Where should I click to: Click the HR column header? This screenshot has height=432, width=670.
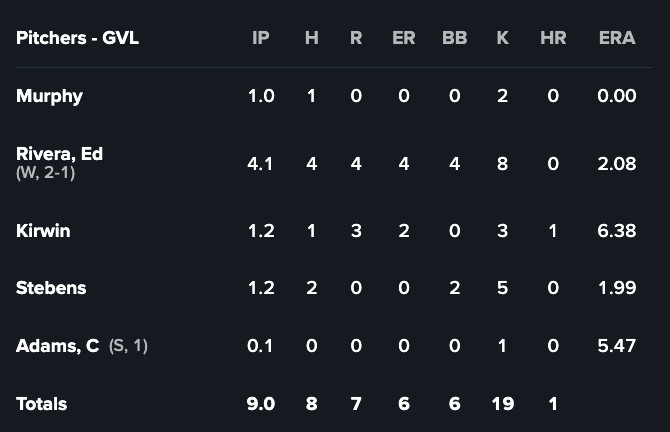coord(553,38)
